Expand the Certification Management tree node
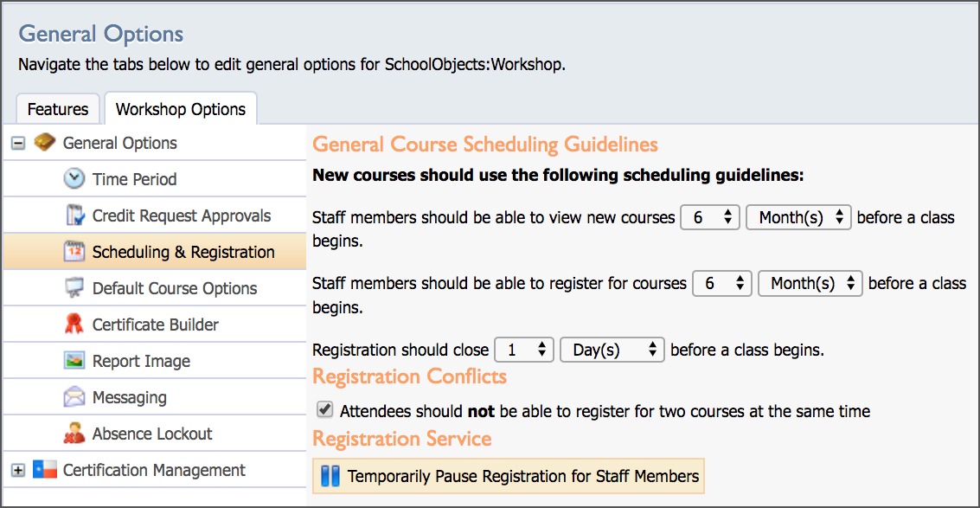 tap(18, 471)
